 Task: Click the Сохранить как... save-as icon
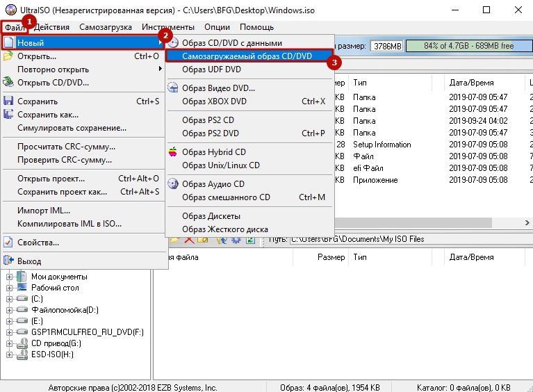click(x=8, y=114)
